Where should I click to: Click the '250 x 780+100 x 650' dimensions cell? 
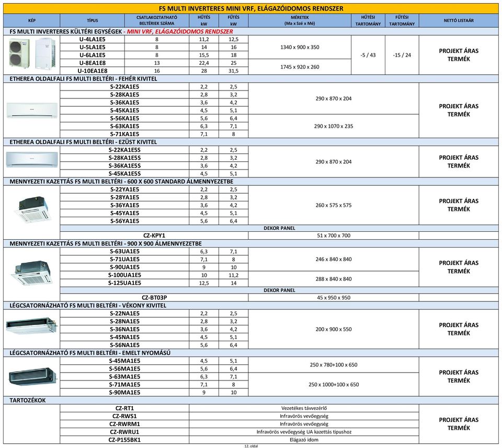334,365
